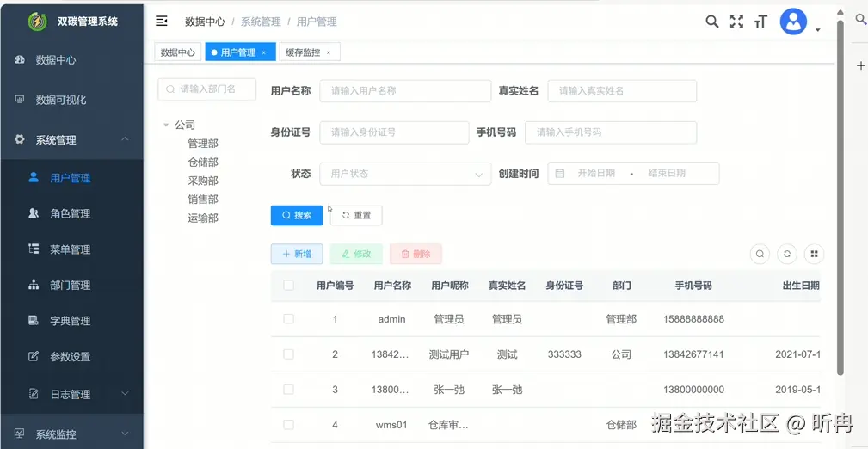
Task: Toggle fullscreen with the expand icon
Action: pyautogui.click(x=736, y=22)
